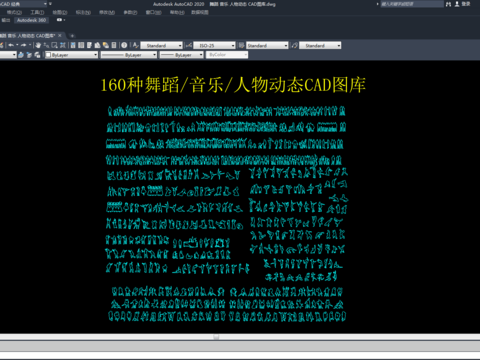The height and width of the screenshot is (360, 480).
Task: Expand the ByLayer linetype dropdown
Action: pos(129,55)
